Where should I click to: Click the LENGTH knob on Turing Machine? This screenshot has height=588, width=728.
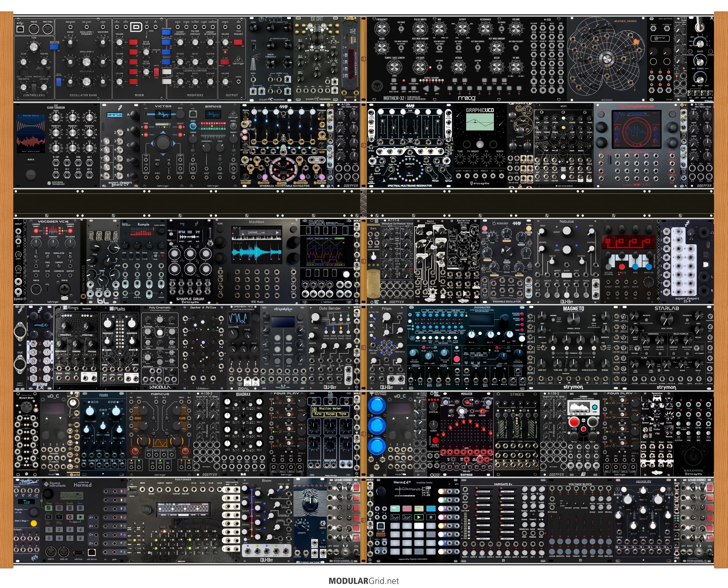[x=302, y=526]
